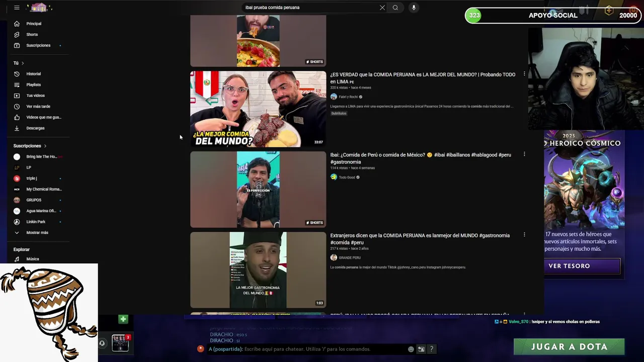Click the green plus add button
The width and height of the screenshot is (644, 362).
123,319
